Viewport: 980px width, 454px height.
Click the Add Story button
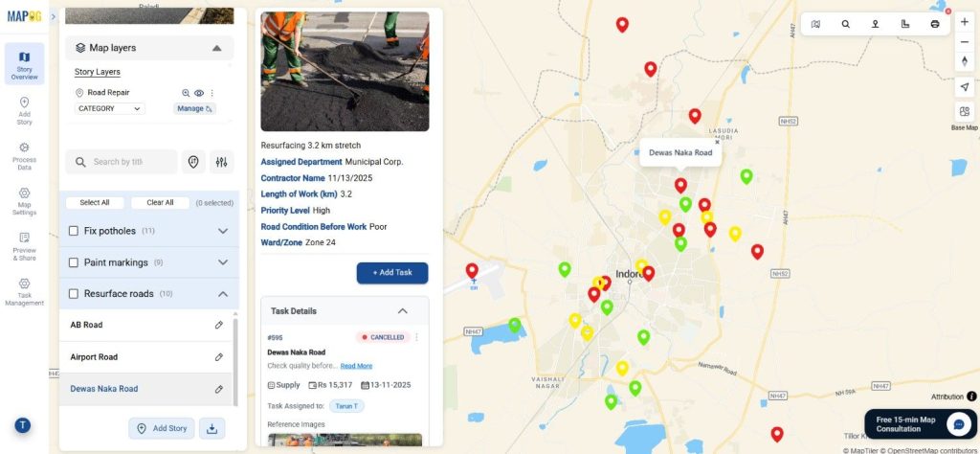click(162, 428)
